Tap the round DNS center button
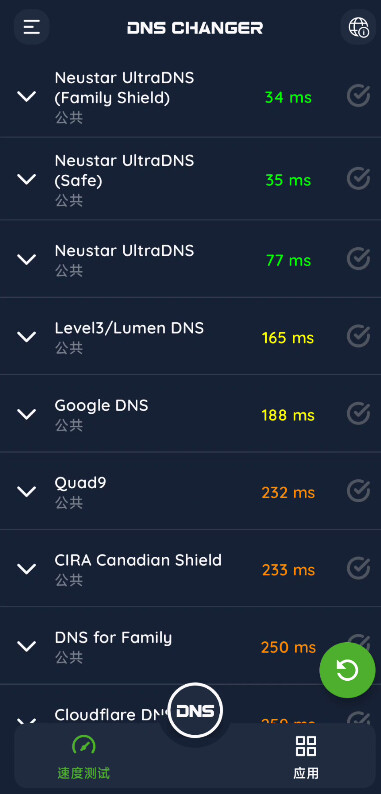Viewport: 381px width, 794px height. [x=195, y=710]
